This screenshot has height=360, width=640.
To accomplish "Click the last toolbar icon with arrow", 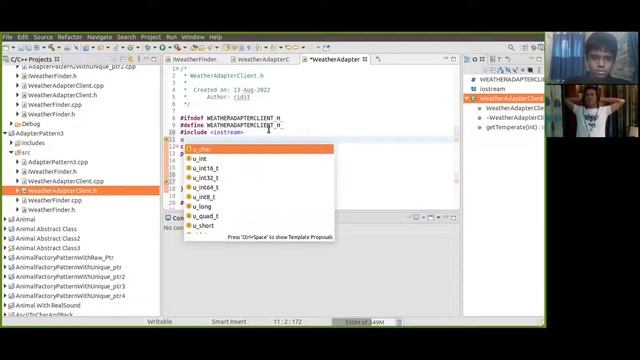I will pyautogui.click(x=327, y=48).
